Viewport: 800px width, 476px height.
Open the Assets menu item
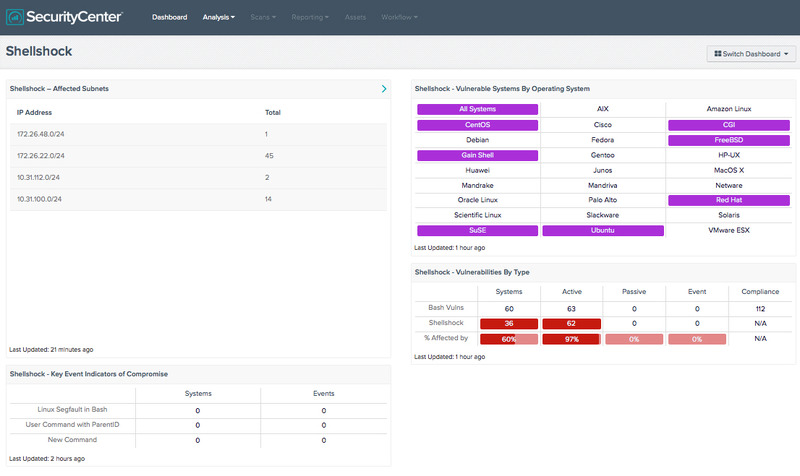(355, 17)
